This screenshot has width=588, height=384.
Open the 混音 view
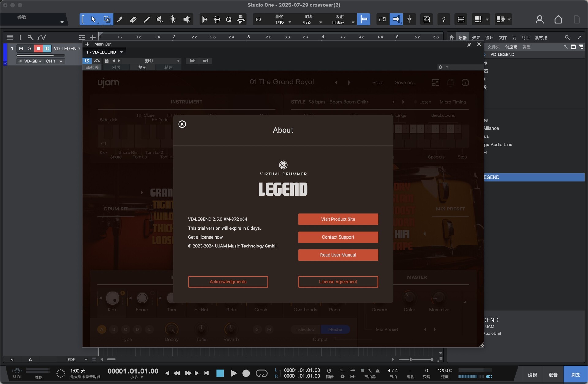553,375
